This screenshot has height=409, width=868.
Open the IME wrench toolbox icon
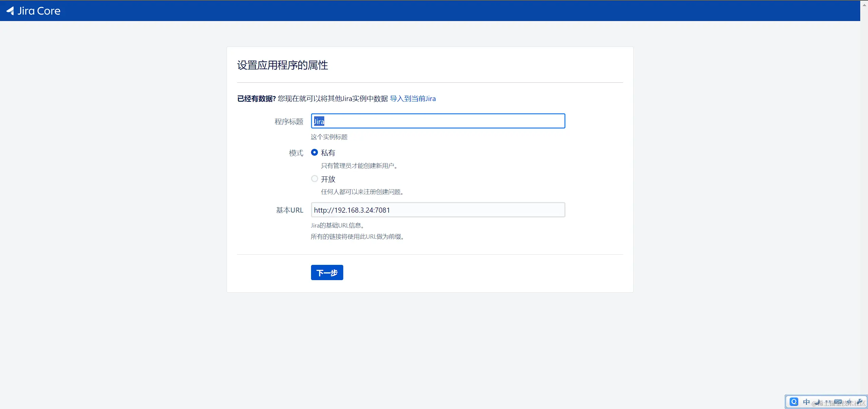pos(860,402)
